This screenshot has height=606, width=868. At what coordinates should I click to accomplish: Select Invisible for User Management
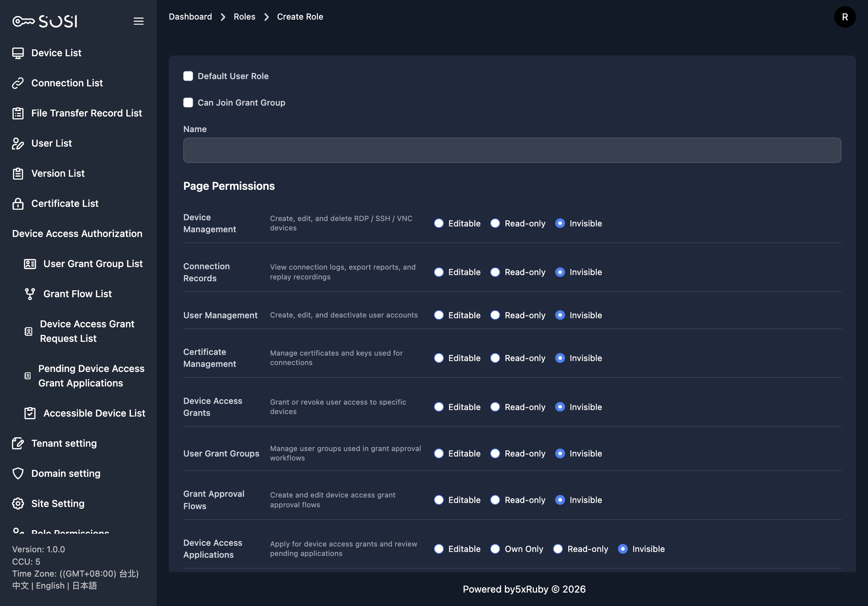pyautogui.click(x=560, y=315)
